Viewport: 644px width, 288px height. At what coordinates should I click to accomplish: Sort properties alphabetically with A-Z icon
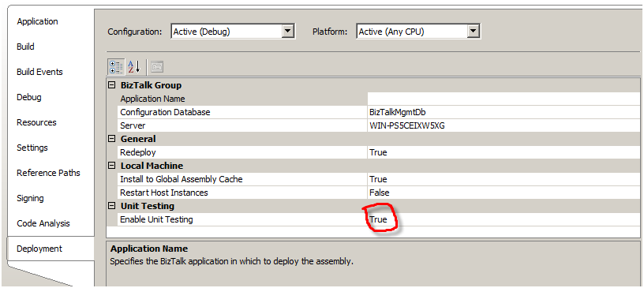click(134, 67)
